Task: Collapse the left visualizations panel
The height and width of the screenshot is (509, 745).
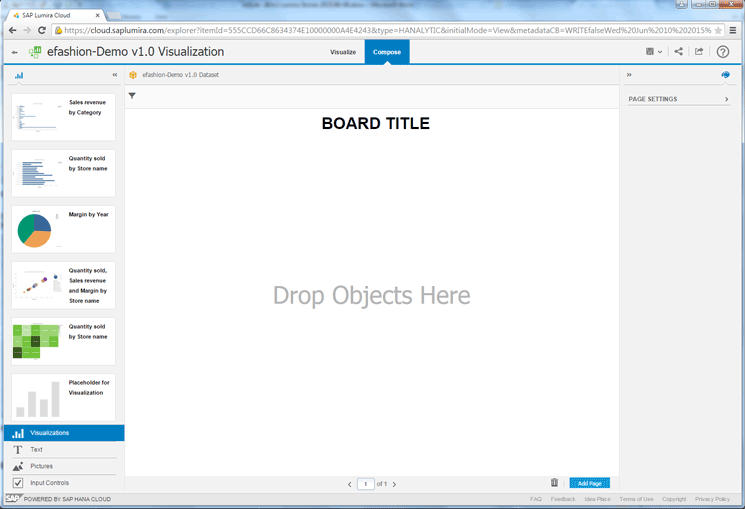Action: 115,75
